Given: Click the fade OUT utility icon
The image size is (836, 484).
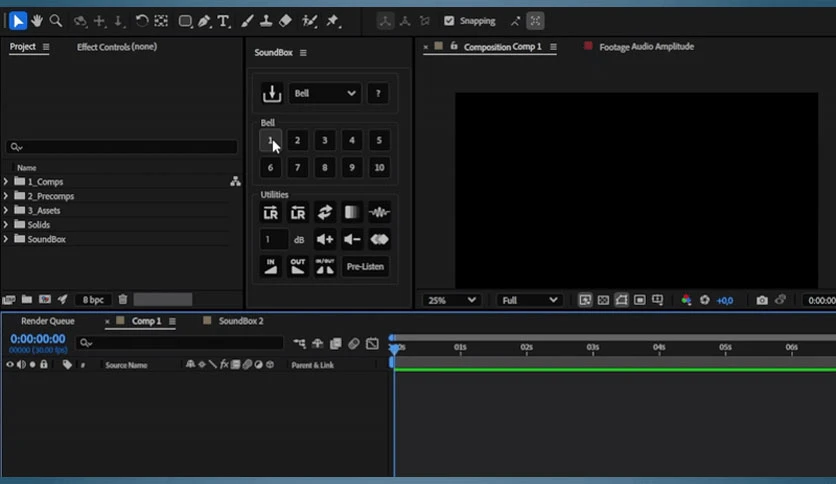Looking at the screenshot, I should coord(298,266).
